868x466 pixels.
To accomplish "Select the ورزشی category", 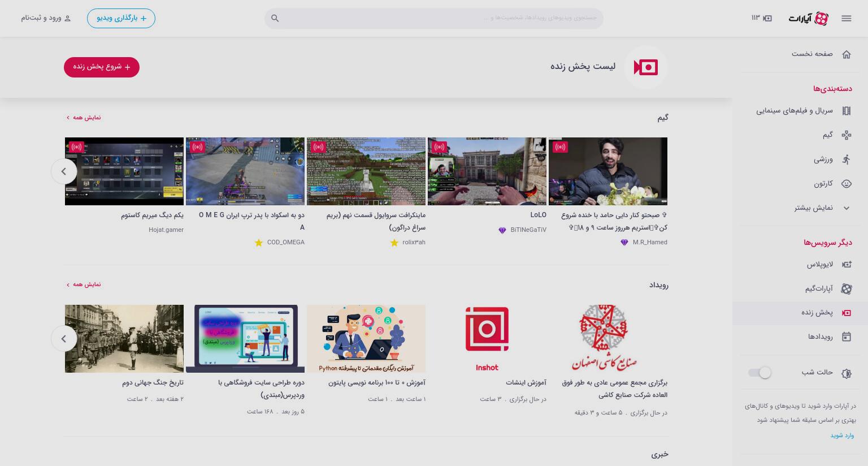I will pos(823,159).
